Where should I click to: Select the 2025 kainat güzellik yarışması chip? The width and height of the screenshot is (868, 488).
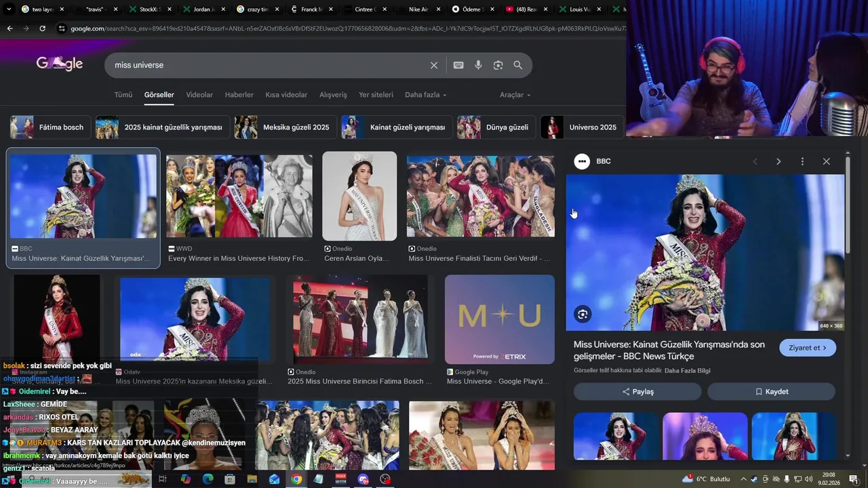pos(162,127)
